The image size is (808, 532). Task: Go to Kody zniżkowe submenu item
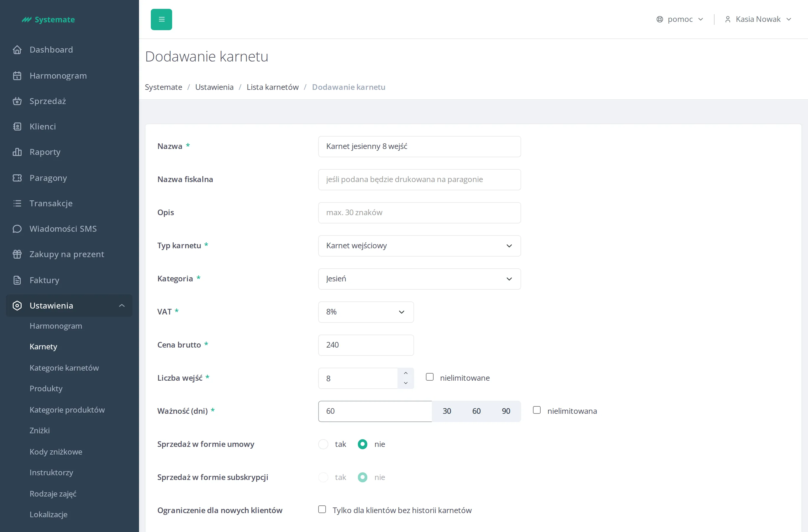(x=56, y=452)
